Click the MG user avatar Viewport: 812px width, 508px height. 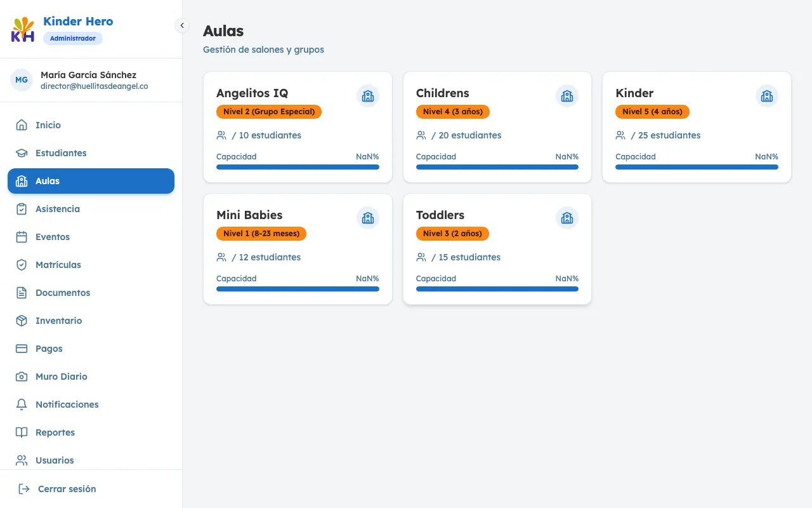pyautogui.click(x=22, y=80)
